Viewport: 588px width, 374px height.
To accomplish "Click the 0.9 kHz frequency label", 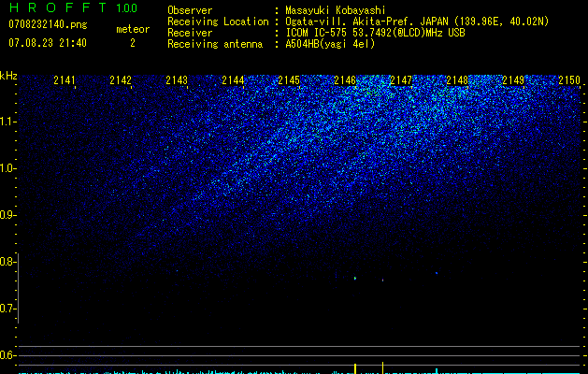I will (7, 215).
